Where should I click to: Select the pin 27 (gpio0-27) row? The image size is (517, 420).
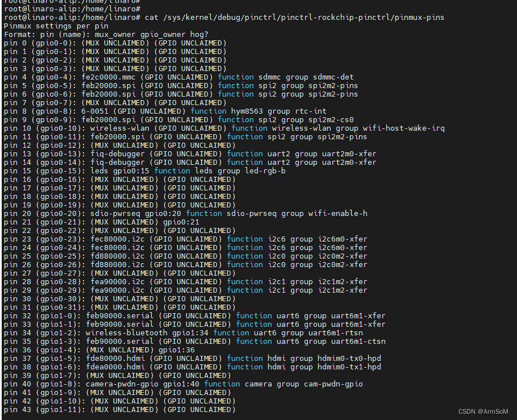coord(120,273)
